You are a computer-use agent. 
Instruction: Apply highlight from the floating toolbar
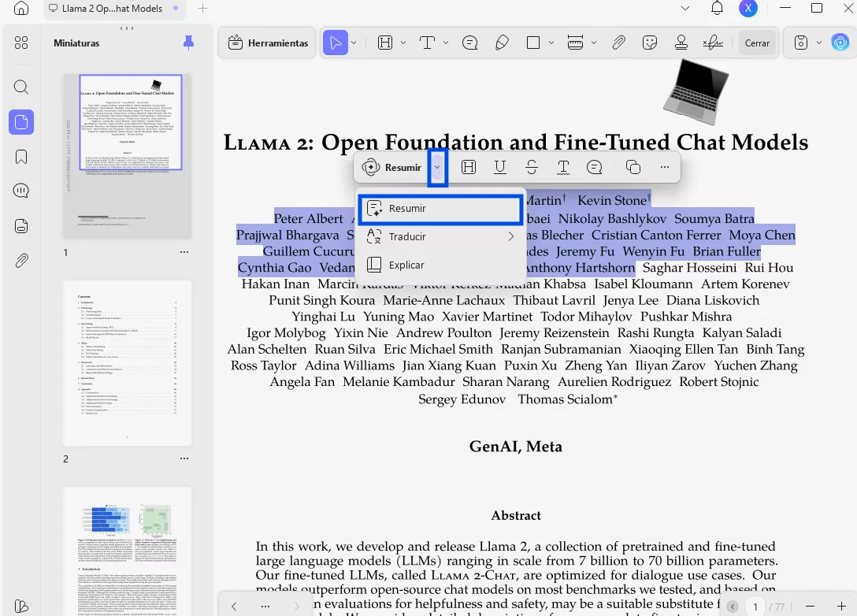tap(469, 167)
